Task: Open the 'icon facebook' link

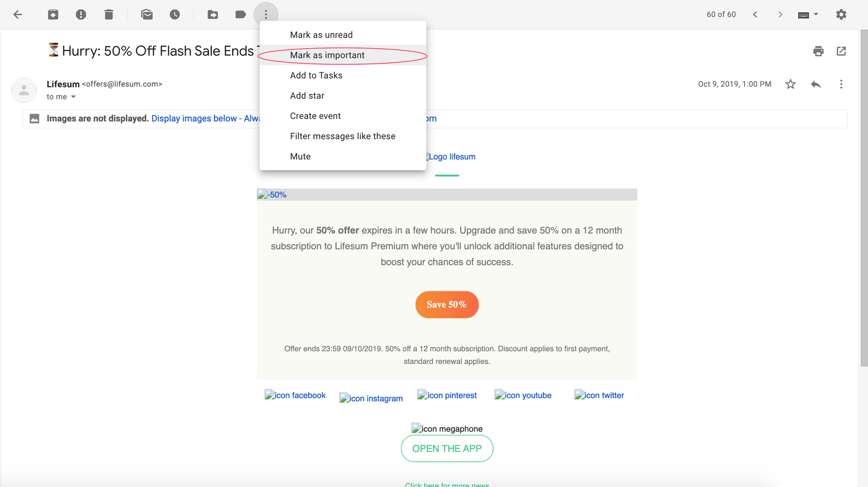Action: [x=295, y=395]
